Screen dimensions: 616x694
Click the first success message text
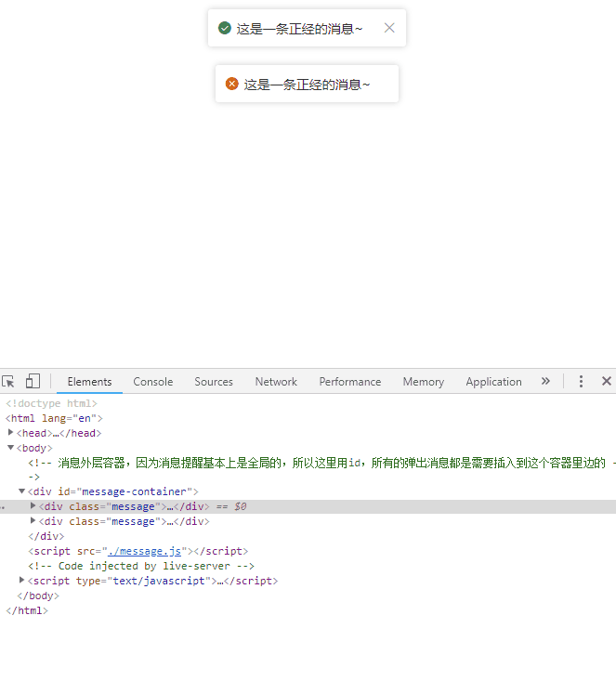click(x=299, y=29)
